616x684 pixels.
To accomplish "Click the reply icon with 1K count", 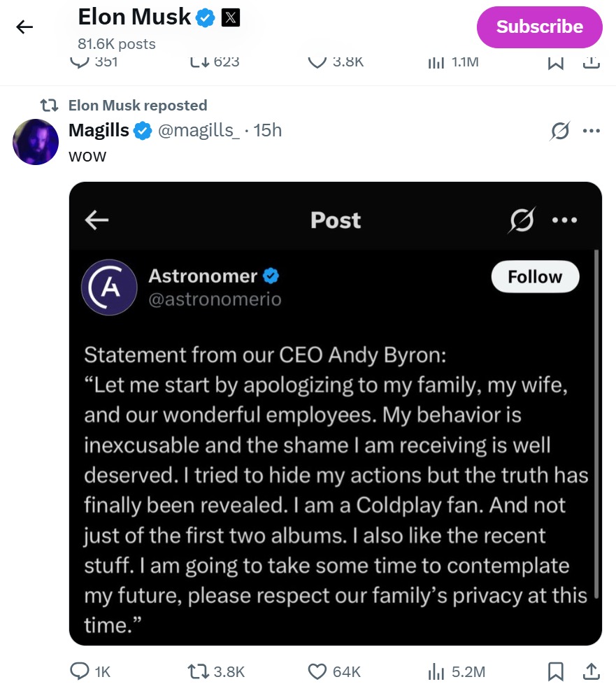I will 80,671.
